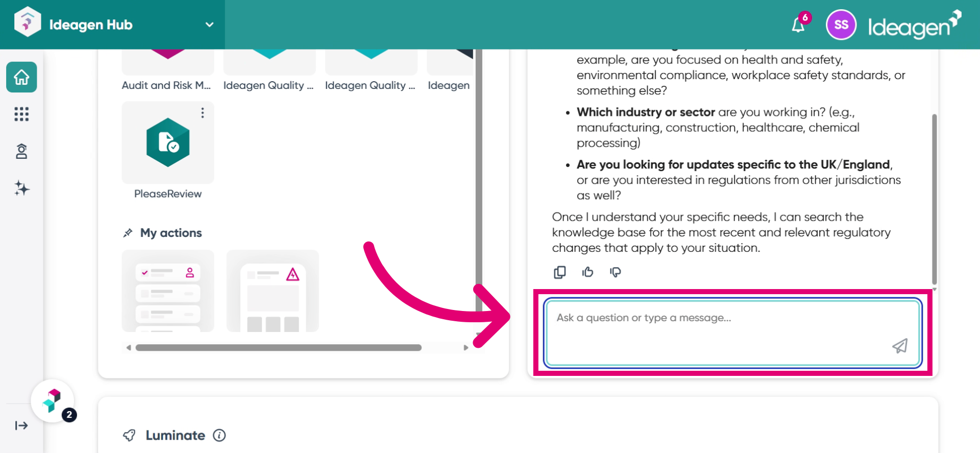Open the notifications bell
Screen dimensions: 980x453
(x=798, y=25)
